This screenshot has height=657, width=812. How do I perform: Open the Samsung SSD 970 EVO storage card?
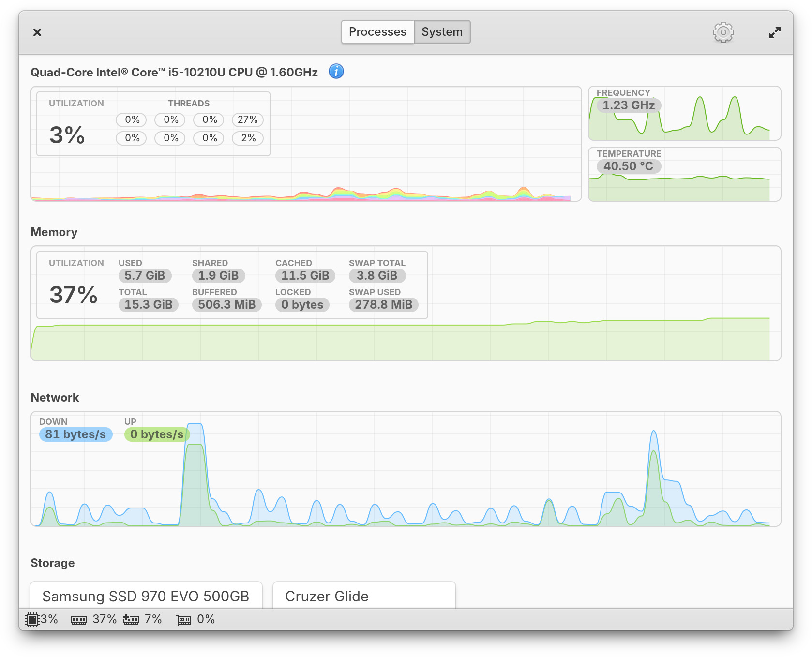tap(146, 596)
